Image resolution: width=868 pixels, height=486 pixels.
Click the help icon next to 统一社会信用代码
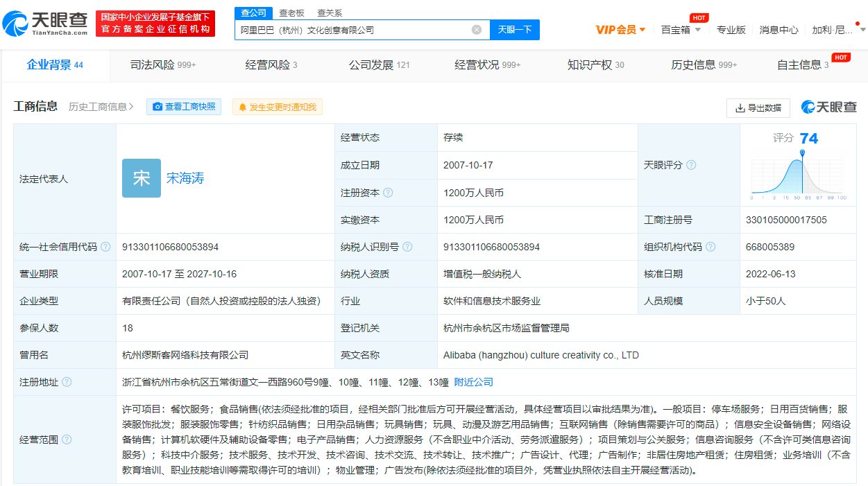(105, 247)
